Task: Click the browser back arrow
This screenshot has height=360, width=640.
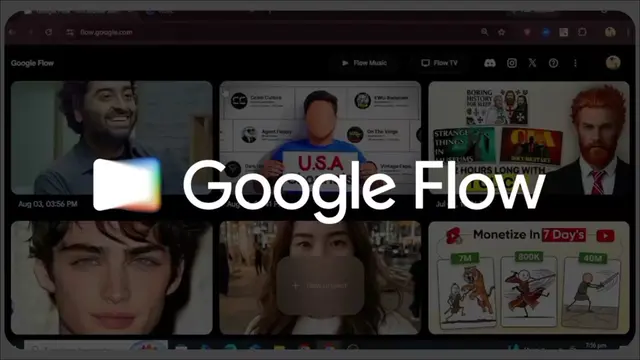Action: coord(12,32)
